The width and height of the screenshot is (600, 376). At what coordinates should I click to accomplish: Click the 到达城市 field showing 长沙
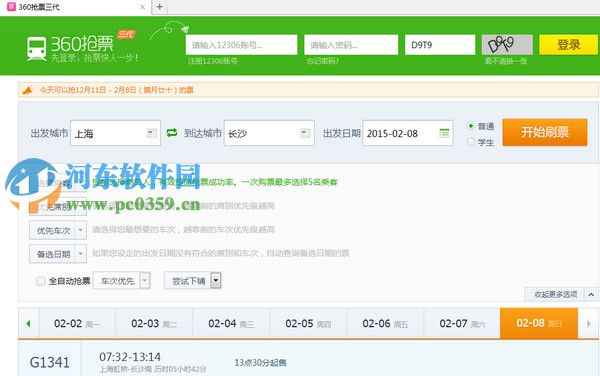click(269, 133)
